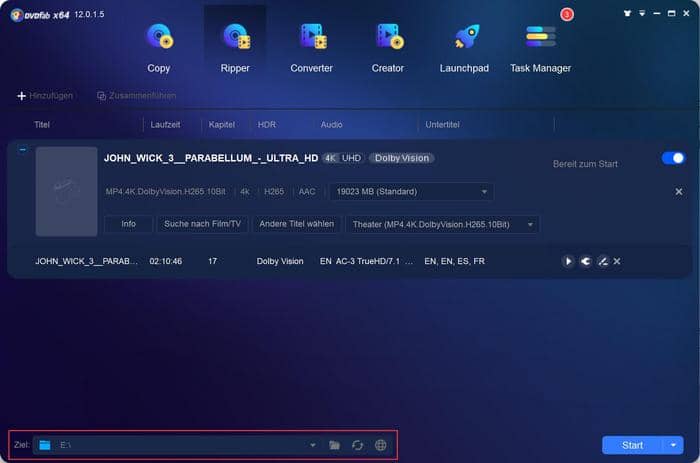This screenshot has width=700, height=463.
Task: Click the movie poster thumbnail placeholder
Action: (x=66, y=191)
